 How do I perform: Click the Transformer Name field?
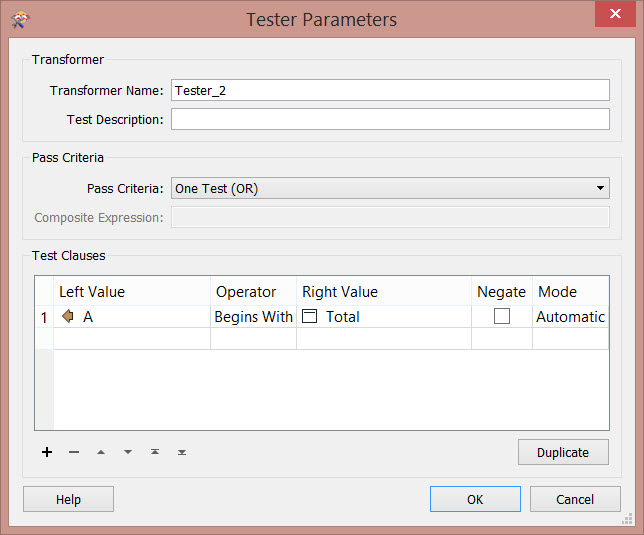(390, 90)
